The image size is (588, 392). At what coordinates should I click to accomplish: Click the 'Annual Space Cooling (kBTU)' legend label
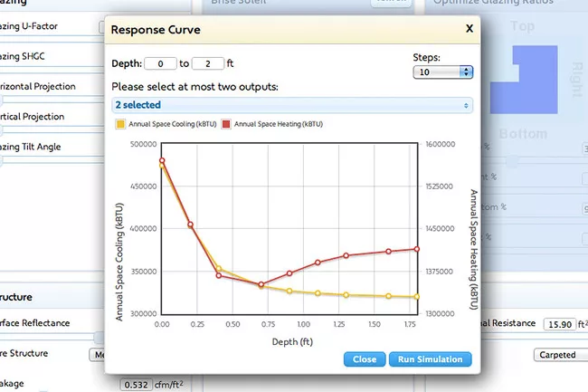(x=173, y=124)
